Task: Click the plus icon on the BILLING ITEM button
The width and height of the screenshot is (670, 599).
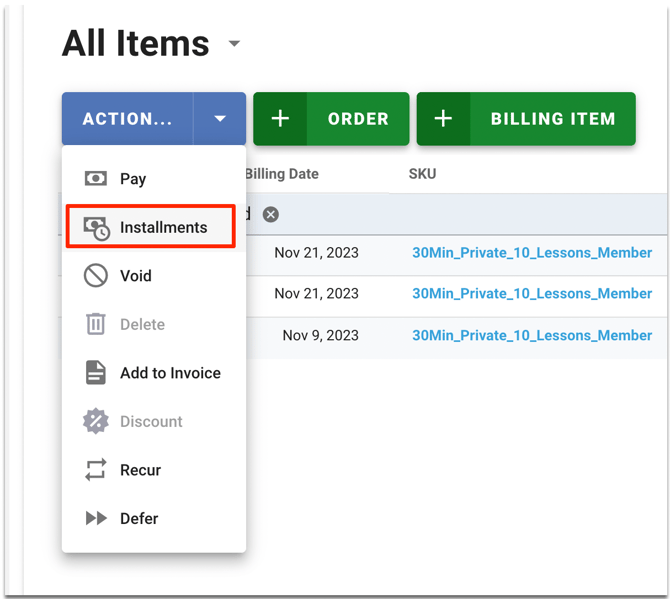Action: pyautogui.click(x=443, y=119)
